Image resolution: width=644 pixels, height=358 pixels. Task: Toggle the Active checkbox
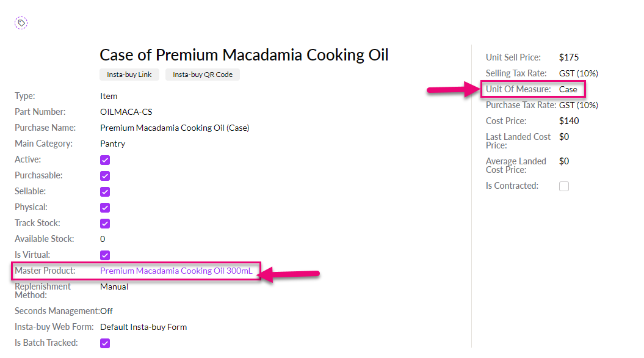click(105, 160)
